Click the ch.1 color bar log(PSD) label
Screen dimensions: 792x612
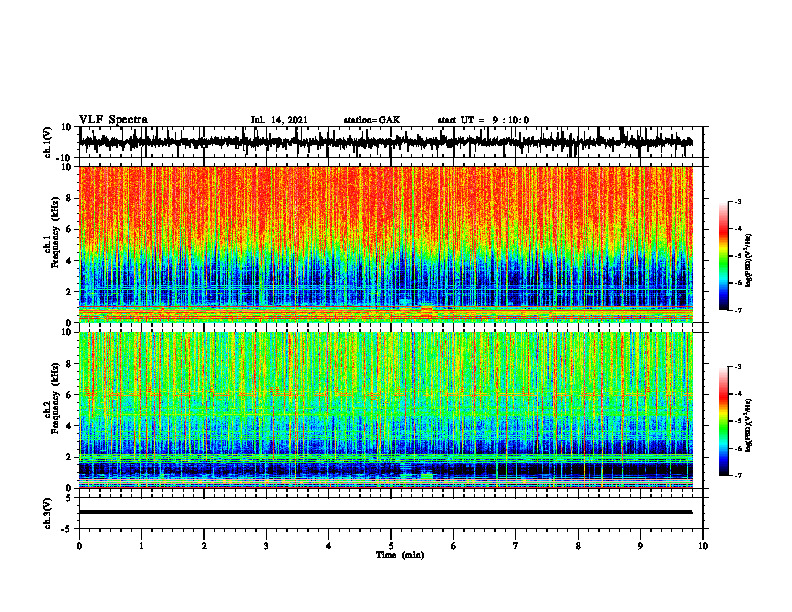pyautogui.click(x=750, y=261)
